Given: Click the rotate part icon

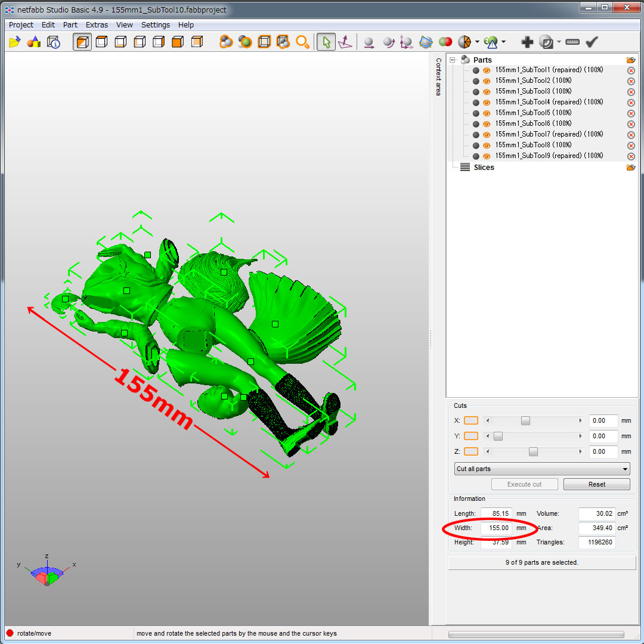Looking at the screenshot, I should click(x=389, y=42).
